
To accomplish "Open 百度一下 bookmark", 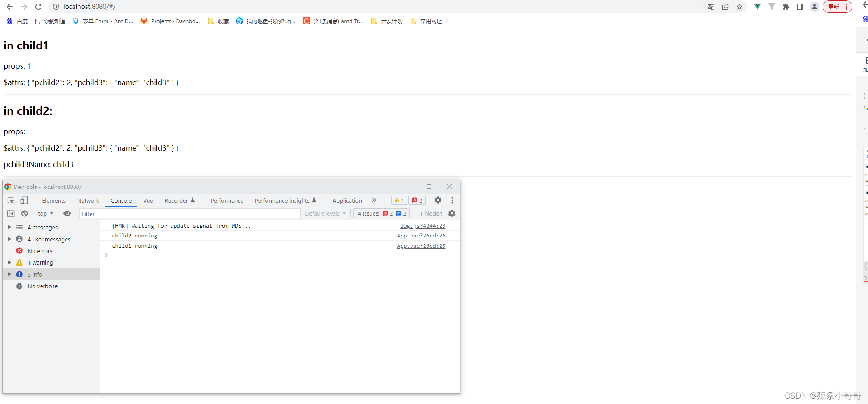I will pos(36,21).
